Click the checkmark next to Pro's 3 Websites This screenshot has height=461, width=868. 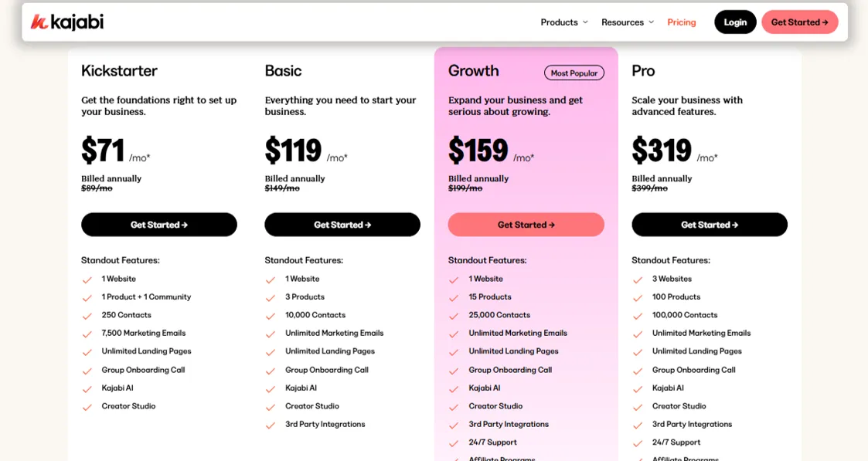[638, 280]
